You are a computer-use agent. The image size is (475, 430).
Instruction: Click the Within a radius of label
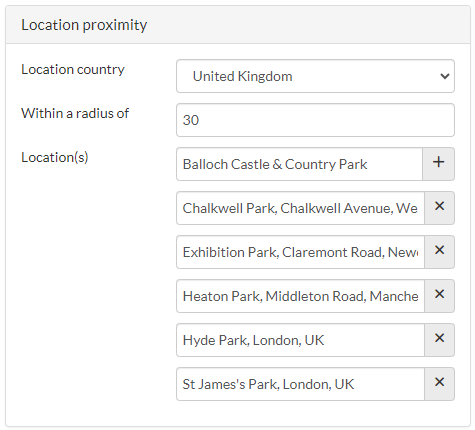75,113
